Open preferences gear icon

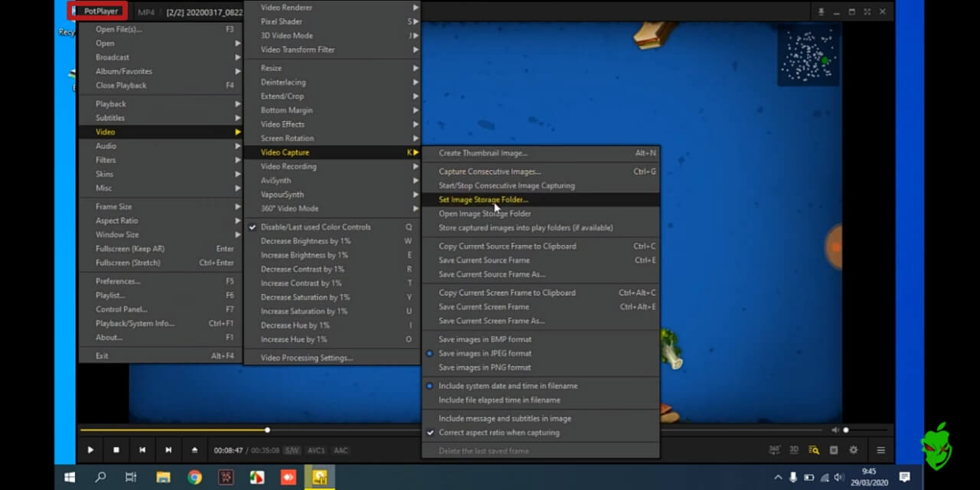tap(854, 450)
